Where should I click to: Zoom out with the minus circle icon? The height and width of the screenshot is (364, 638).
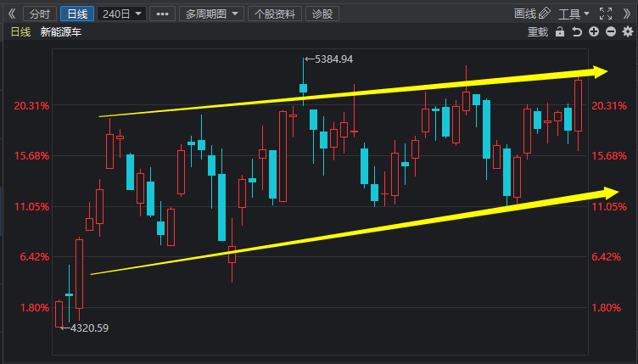[611, 32]
